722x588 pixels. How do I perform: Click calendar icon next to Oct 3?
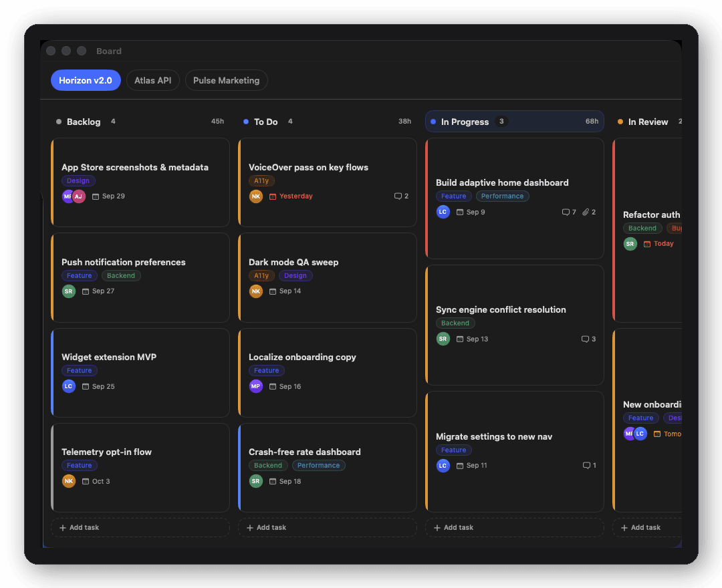(x=86, y=481)
